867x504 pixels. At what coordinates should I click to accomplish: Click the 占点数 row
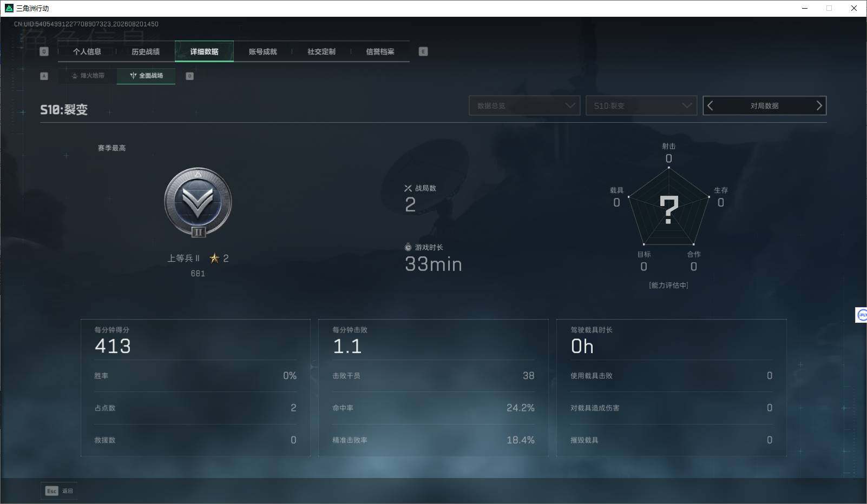pyautogui.click(x=195, y=408)
